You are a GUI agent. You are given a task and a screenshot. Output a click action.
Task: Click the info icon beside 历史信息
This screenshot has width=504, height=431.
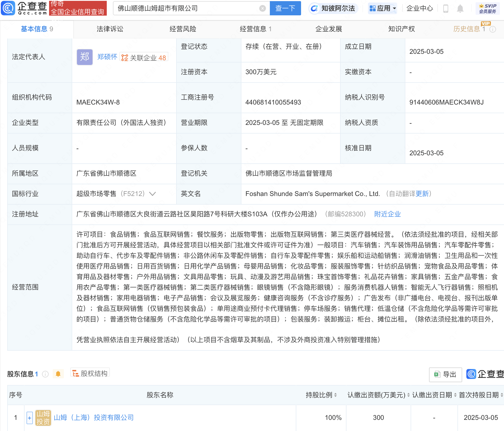[x=493, y=29]
